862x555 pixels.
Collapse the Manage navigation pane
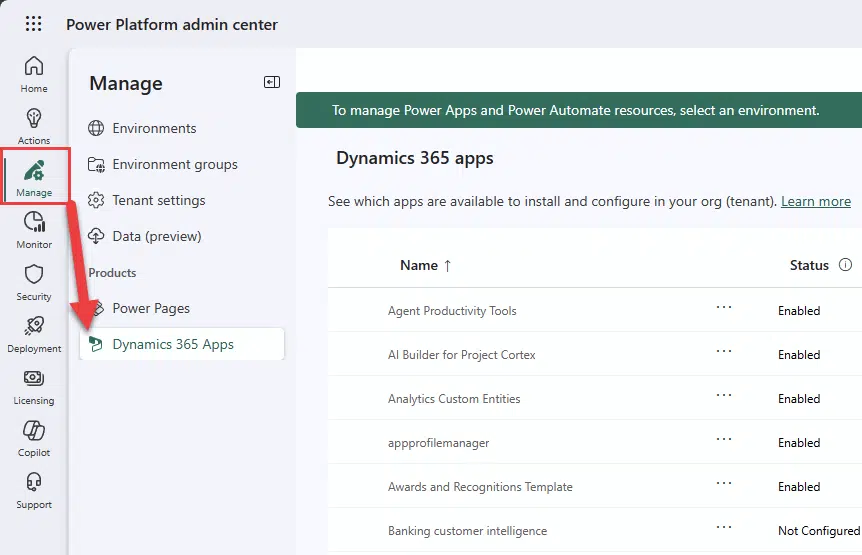click(x=272, y=82)
